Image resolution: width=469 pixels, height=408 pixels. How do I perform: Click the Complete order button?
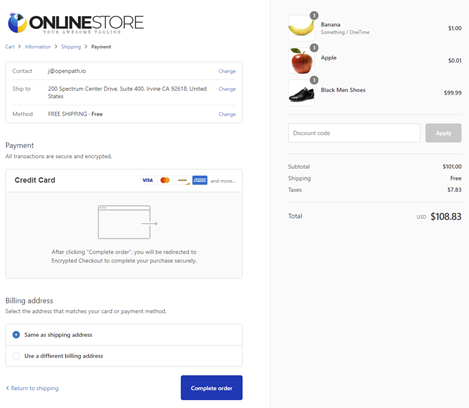pyautogui.click(x=212, y=388)
